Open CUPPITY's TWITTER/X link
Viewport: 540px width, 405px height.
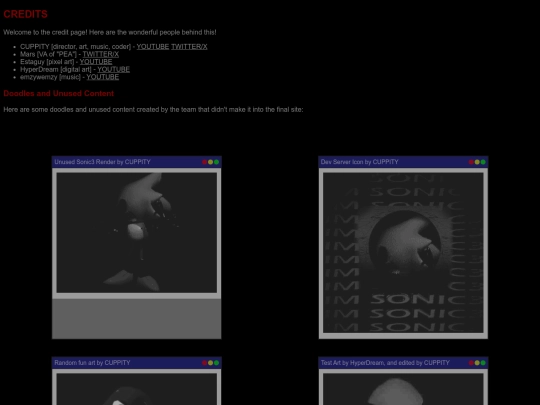[189, 46]
